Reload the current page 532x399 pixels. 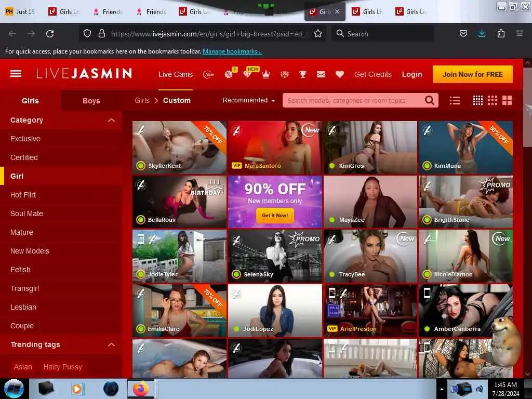click(50, 34)
